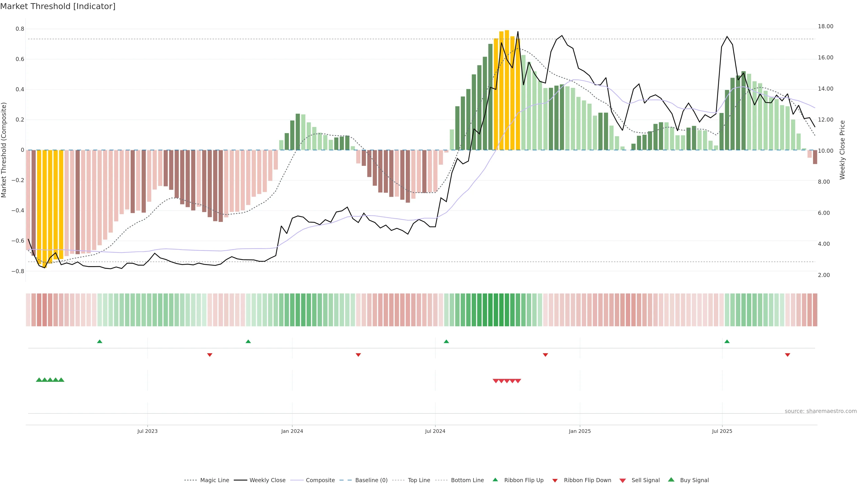This screenshot has width=868, height=488.
Task: Click the rightmost red Ribbon Flip Down marker
Action: coord(788,355)
